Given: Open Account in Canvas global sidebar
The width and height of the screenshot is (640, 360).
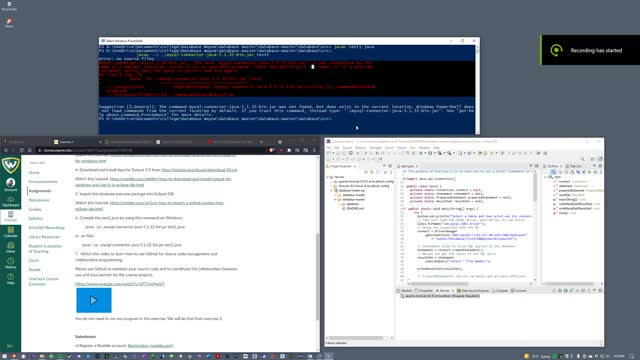Looking at the screenshot, I should point(11,184).
